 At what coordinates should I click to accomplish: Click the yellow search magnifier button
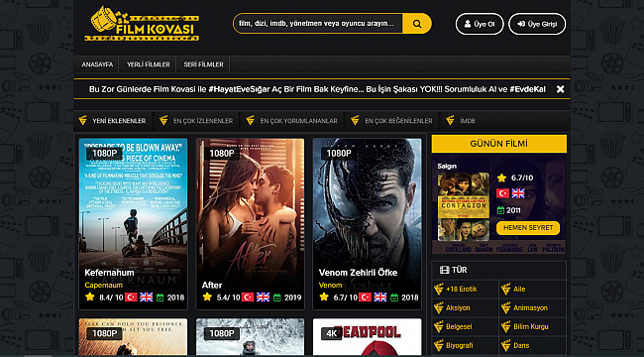[417, 24]
